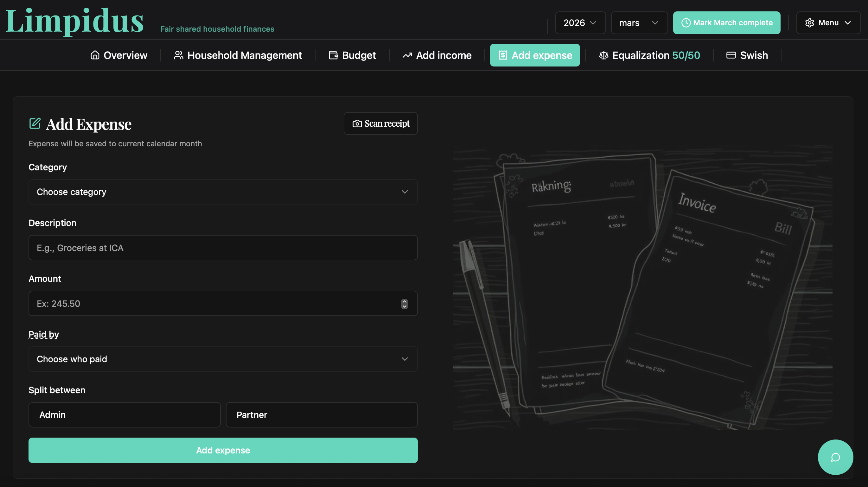Click amount field stepper arrows
Screen dimensions: 868x487
(404, 304)
